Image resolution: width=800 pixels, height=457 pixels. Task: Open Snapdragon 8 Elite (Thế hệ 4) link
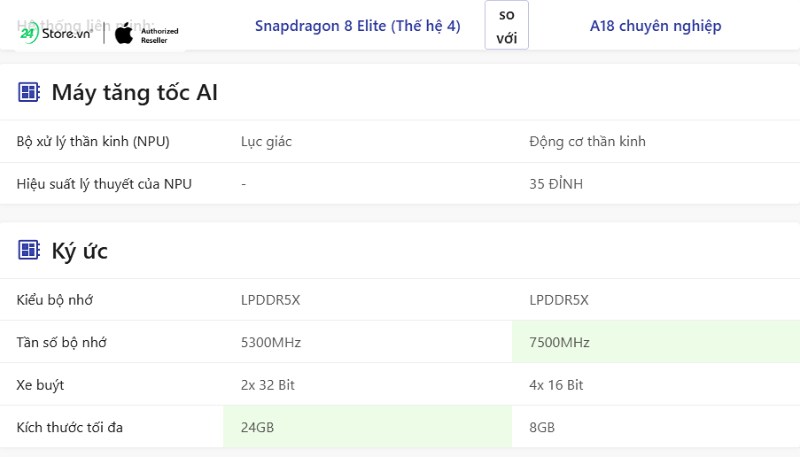[358, 26]
